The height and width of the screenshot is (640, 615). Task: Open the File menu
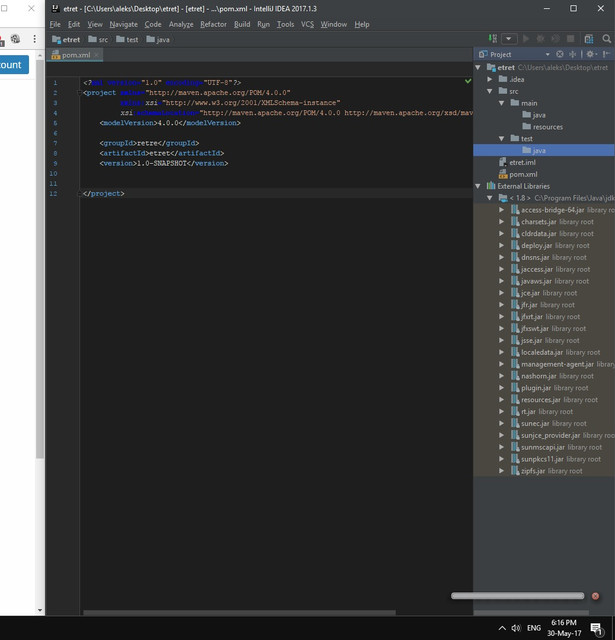click(x=55, y=24)
